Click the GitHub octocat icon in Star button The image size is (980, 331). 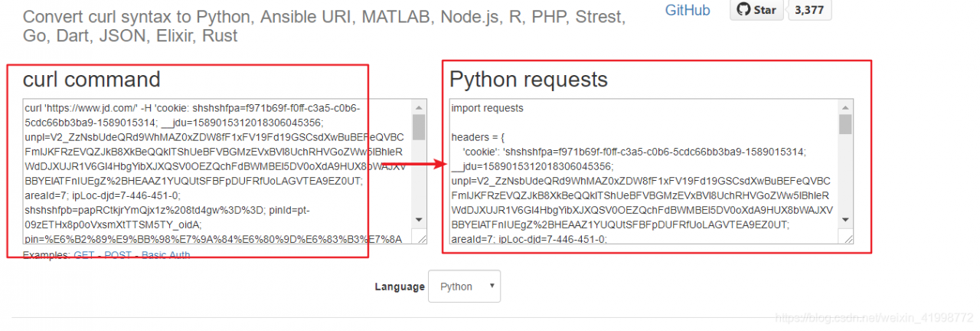point(743,10)
